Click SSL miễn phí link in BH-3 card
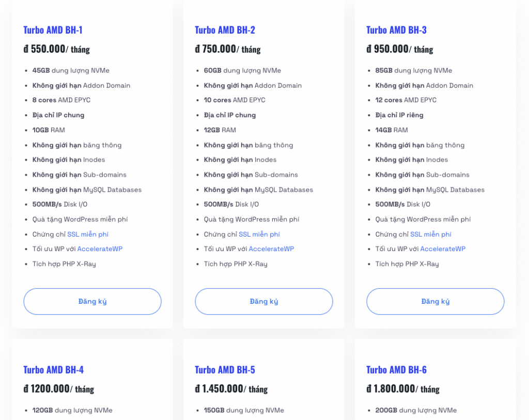The width and height of the screenshot is (529, 420). (431, 234)
